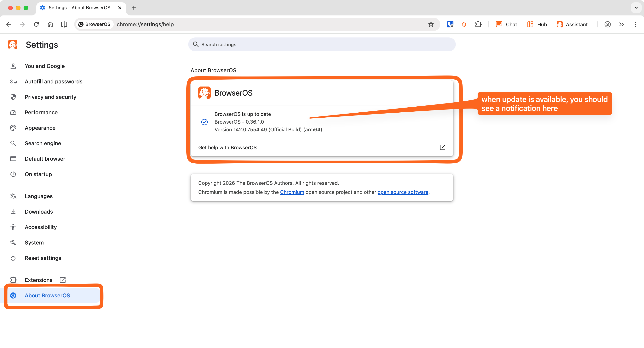Go back using the back arrow
The width and height of the screenshot is (644, 348).
(9, 24)
